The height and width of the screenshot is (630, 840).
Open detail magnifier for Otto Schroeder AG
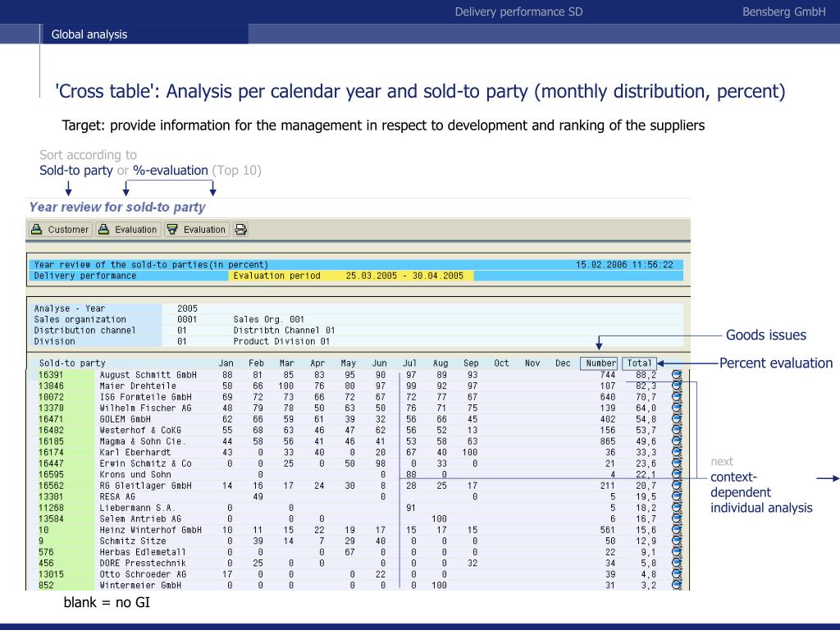click(x=677, y=574)
